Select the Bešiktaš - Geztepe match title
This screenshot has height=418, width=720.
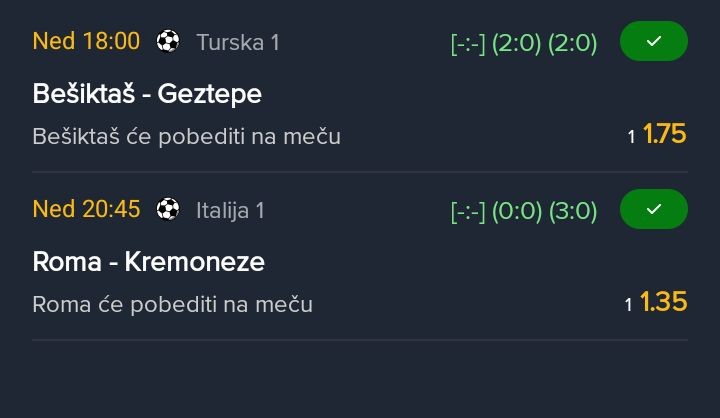[147, 94]
